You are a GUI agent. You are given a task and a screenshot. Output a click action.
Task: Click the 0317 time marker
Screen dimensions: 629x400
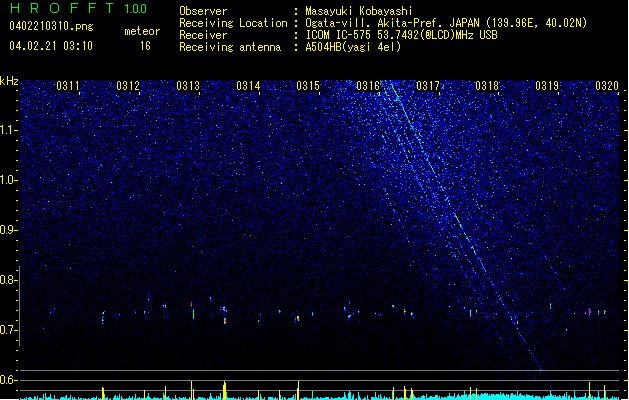pyautogui.click(x=428, y=86)
